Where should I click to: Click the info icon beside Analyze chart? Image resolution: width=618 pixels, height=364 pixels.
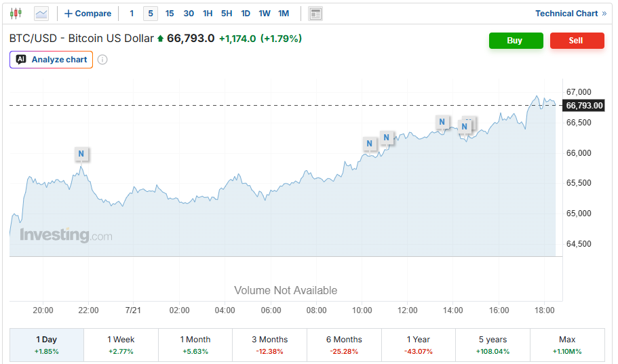(102, 60)
